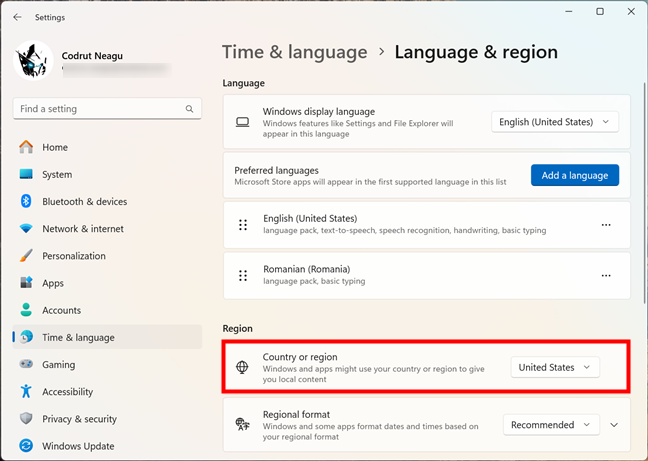Click the Personalization paintbrush icon
This screenshot has height=461, width=648.
click(x=26, y=255)
